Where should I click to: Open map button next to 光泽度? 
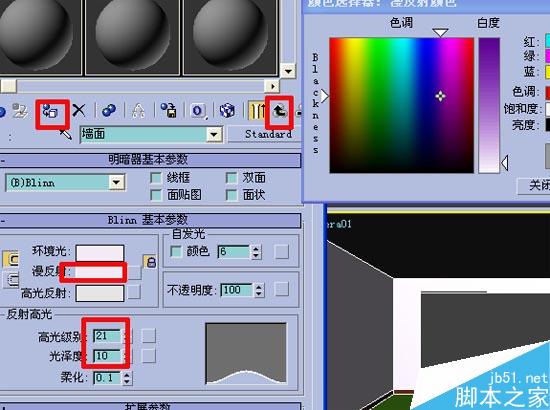149,356
